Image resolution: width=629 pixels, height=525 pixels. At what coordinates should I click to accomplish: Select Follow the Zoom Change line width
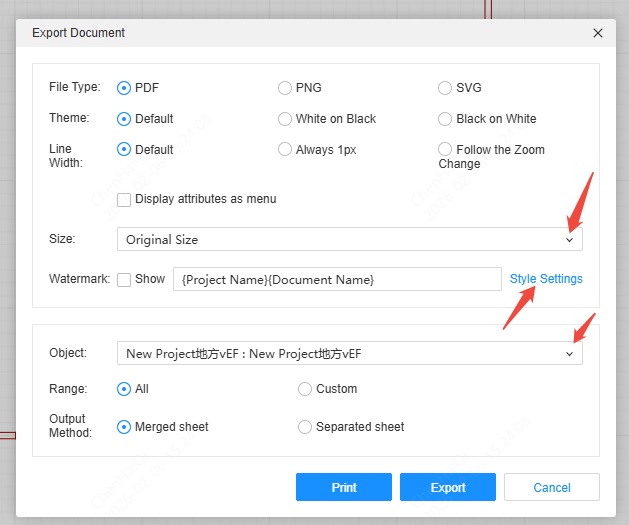[445, 150]
